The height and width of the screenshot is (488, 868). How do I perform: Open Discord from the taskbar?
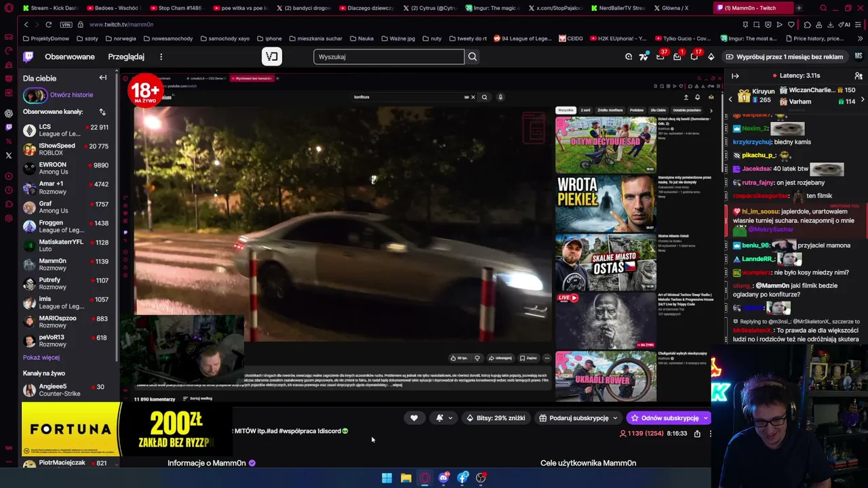tap(443, 478)
